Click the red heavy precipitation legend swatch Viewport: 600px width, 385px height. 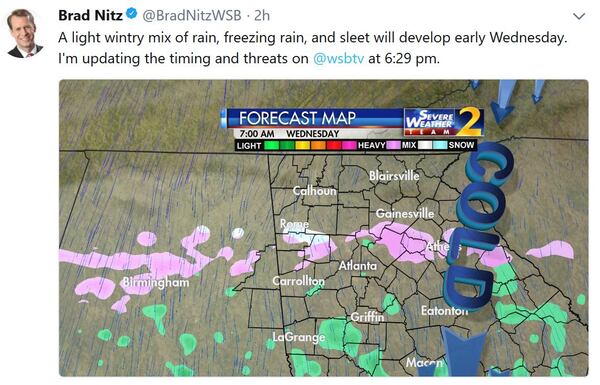[x=334, y=145]
